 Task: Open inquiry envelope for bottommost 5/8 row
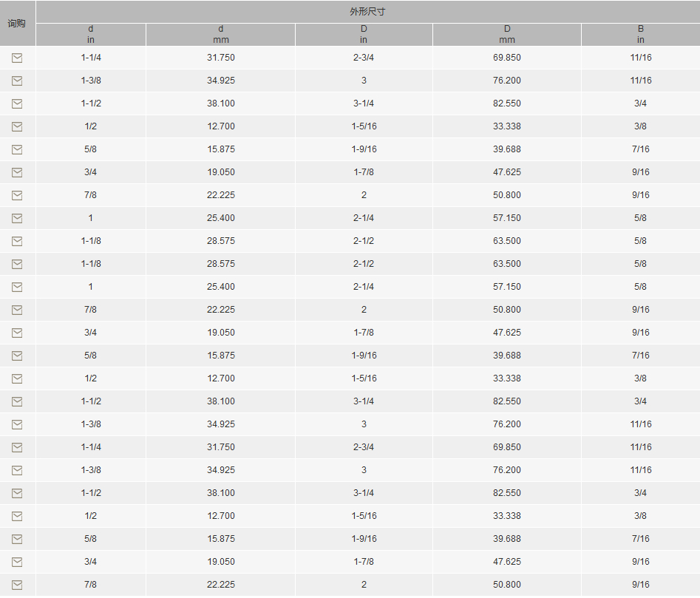(x=17, y=539)
